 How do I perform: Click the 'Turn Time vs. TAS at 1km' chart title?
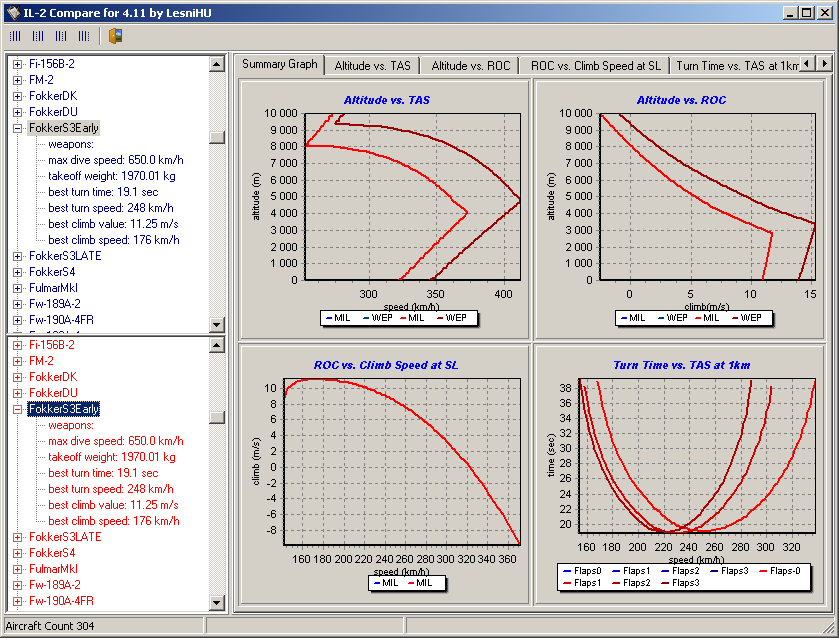pos(681,365)
